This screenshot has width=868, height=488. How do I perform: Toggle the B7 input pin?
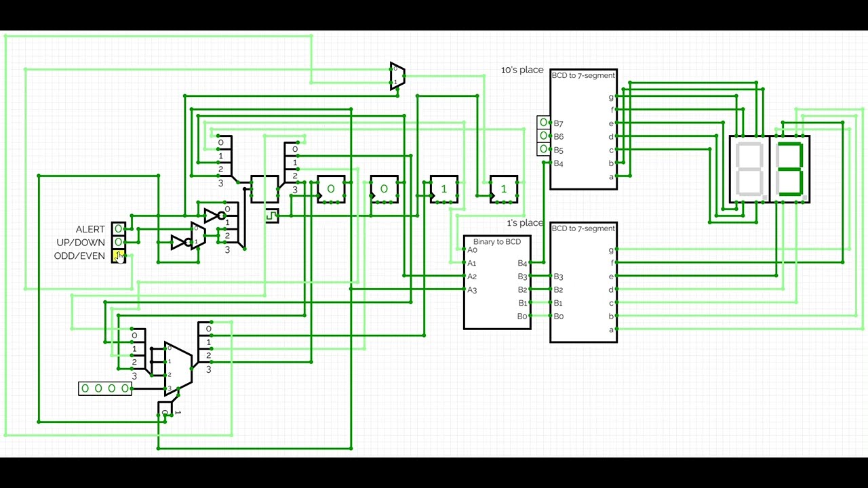coord(543,123)
